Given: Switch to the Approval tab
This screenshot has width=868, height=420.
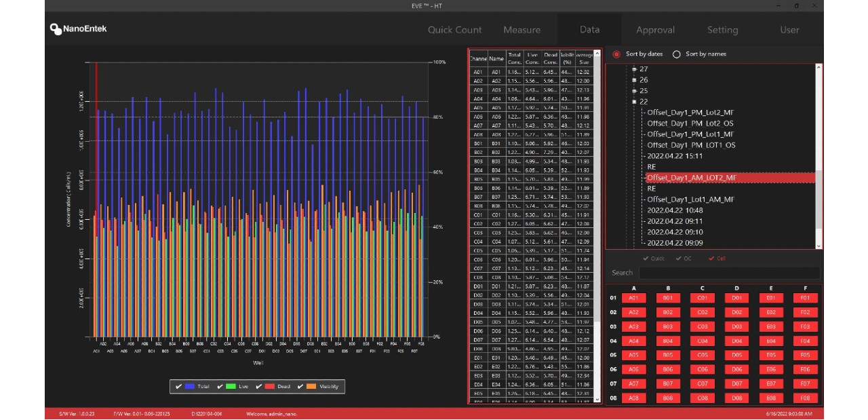Looking at the screenshot, I should click(655, 30).
